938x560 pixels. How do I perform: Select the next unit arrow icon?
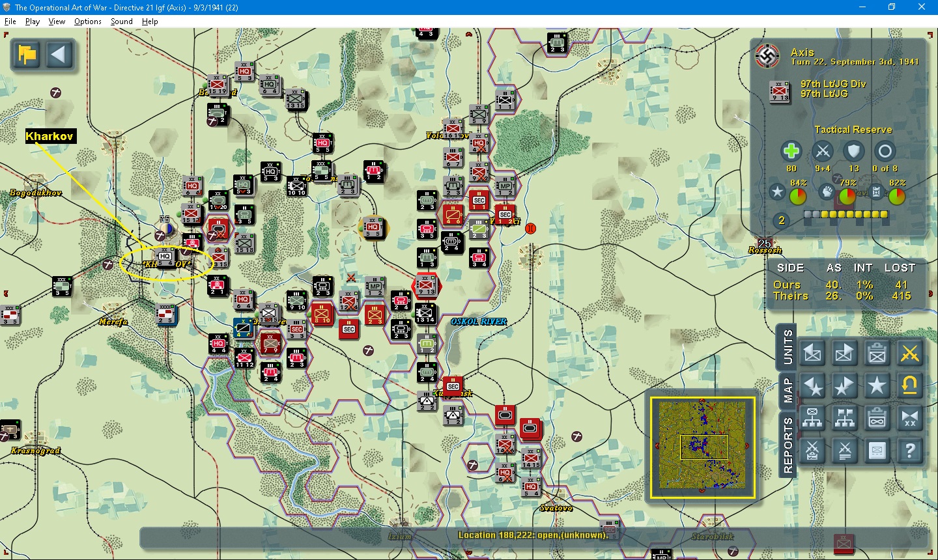coord(844,353)
